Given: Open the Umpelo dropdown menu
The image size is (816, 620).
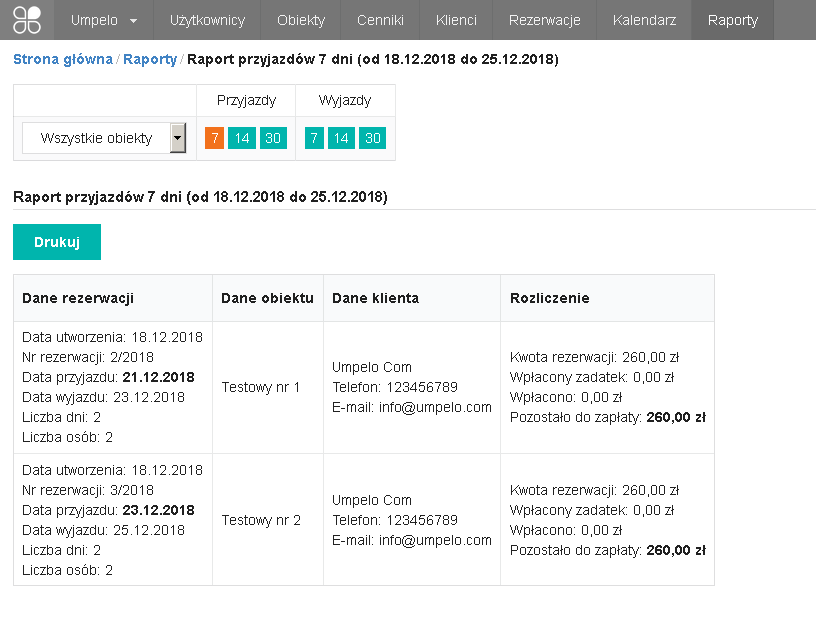Looking at the screenshot, I should [104, 20].
